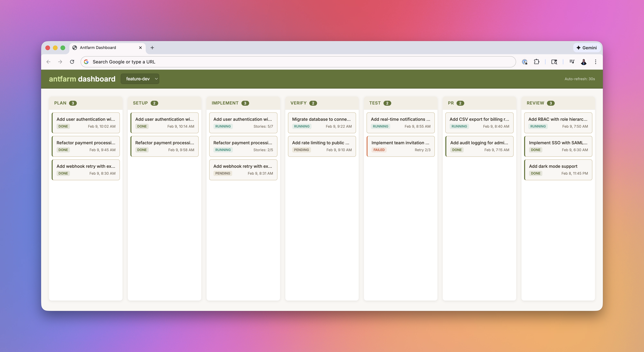644x352 pixels.
Task: Open the browser extensions puzzle icon
Action: coord(537,62)
